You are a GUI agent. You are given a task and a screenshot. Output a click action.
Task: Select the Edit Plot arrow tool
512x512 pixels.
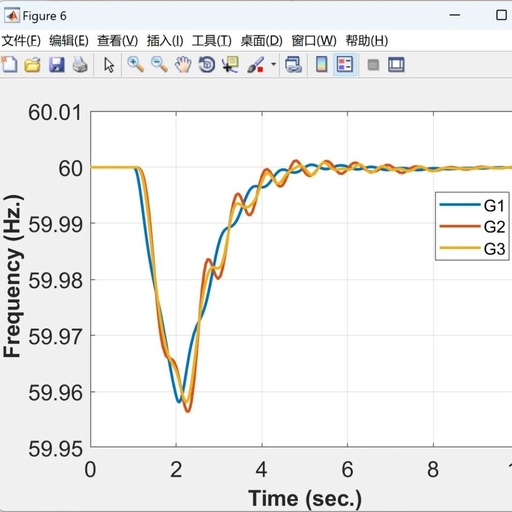click(109, 65)
